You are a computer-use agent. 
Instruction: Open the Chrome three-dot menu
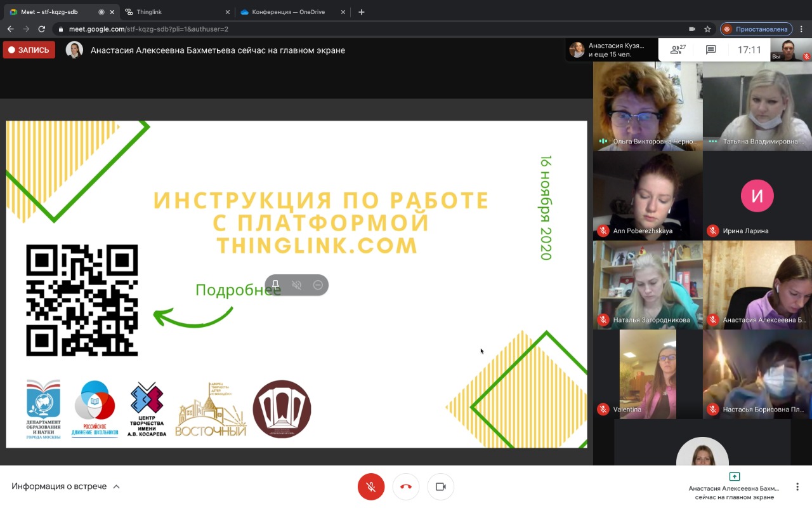tap(801, 29)
